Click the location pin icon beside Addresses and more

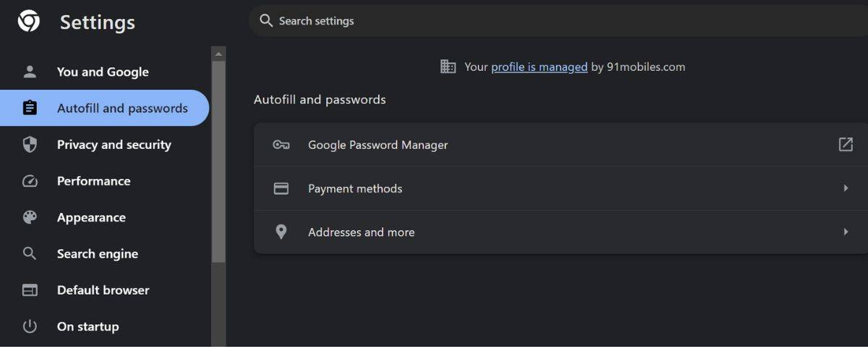click(281, 232)
